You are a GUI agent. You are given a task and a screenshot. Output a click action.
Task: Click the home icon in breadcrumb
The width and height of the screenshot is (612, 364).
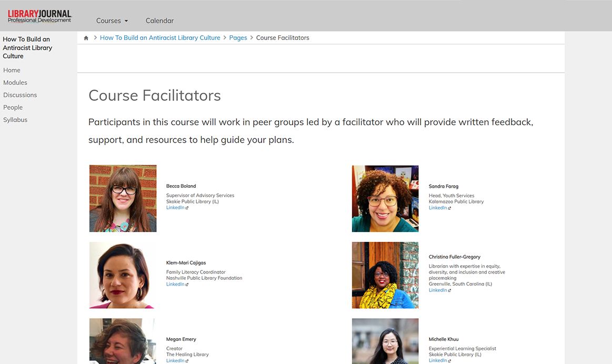[86, 38]
